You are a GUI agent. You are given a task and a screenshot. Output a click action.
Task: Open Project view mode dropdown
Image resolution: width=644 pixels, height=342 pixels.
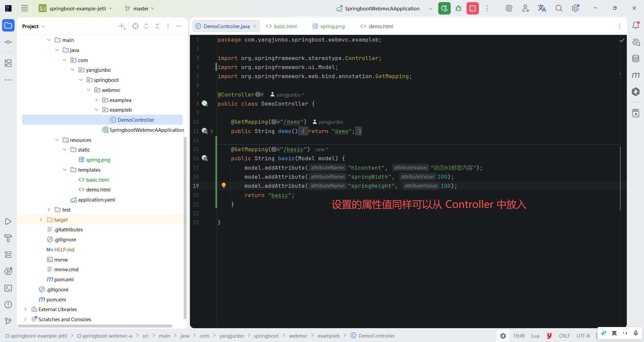point(34,26)
